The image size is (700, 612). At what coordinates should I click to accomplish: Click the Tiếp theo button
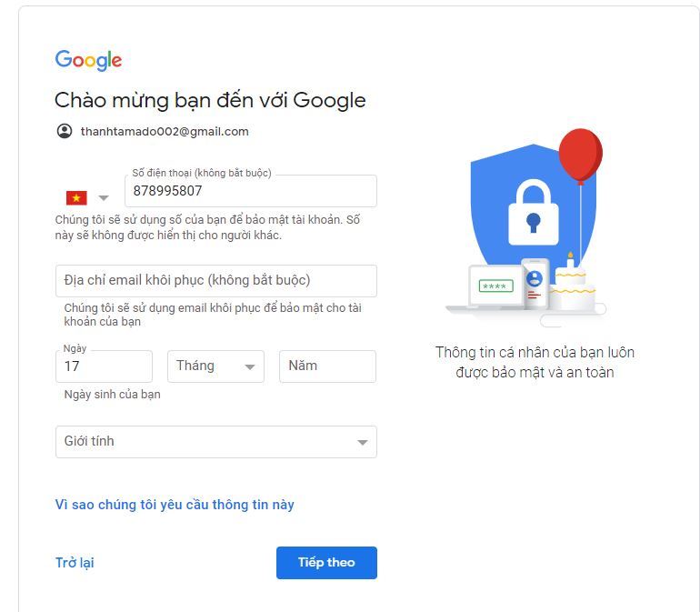(x=326, y=562)
